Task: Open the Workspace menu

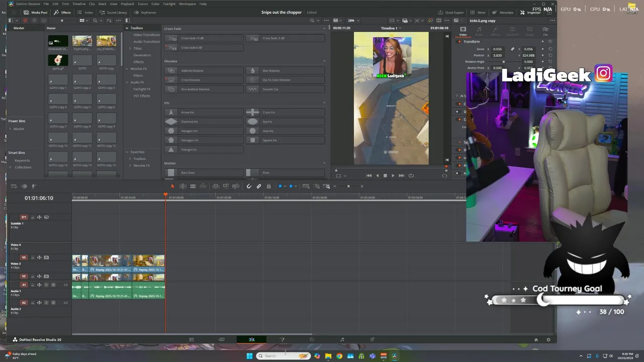Action: point(187,4)
